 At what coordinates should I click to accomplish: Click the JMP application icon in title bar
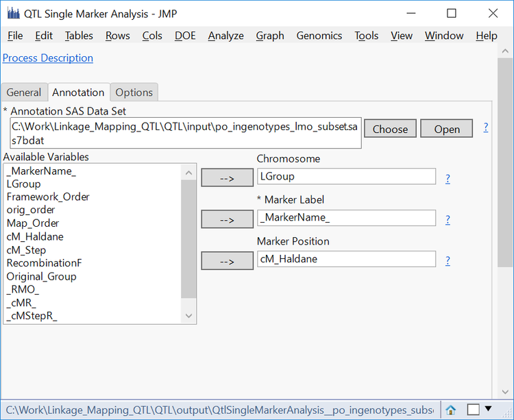click(x=14, y=14)
